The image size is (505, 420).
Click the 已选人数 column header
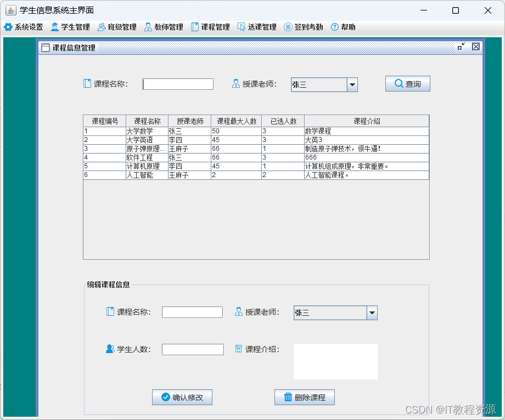283,121
